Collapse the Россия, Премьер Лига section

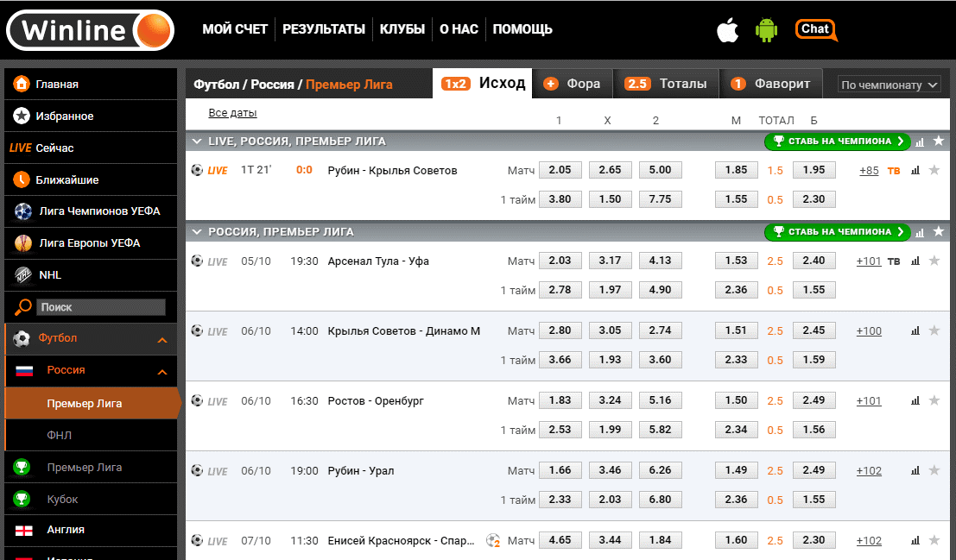click(x=197, y=231)
